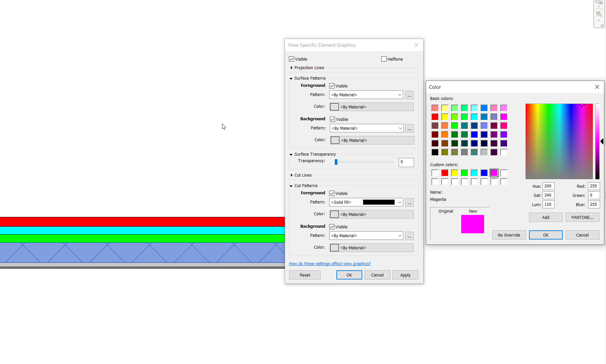
Task: Open the Solid fill pattern dropdown
Action: pyautogui.click(x=400, y=202)
